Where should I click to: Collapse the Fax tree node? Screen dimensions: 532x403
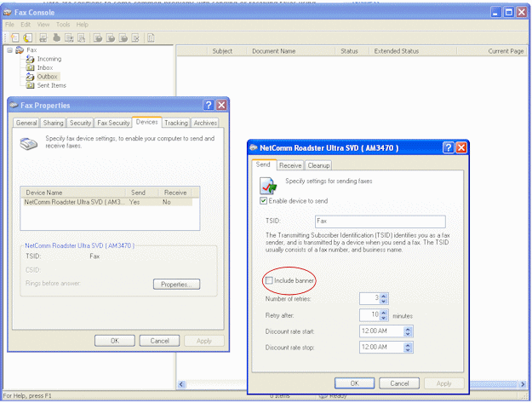(9, 50)
